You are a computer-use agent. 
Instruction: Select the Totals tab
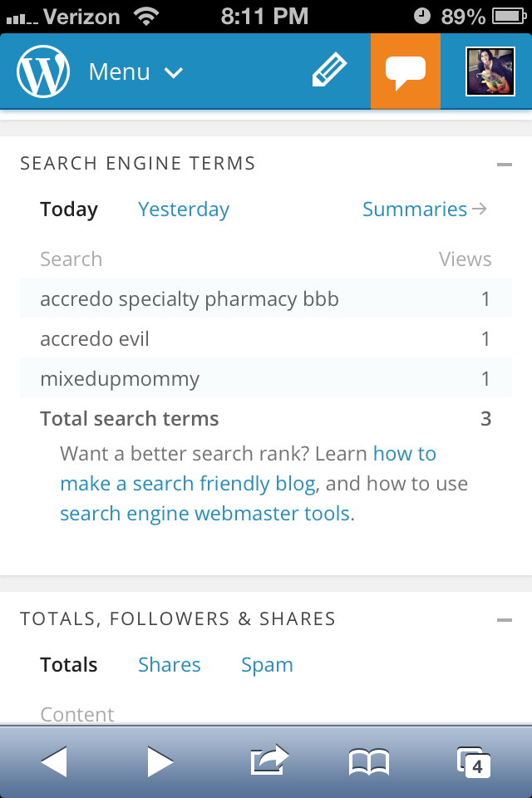click(69, 665)
